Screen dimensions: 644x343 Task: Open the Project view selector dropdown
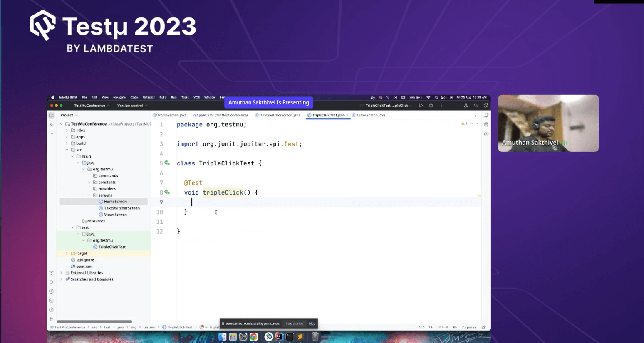click(x=69, y=115)
